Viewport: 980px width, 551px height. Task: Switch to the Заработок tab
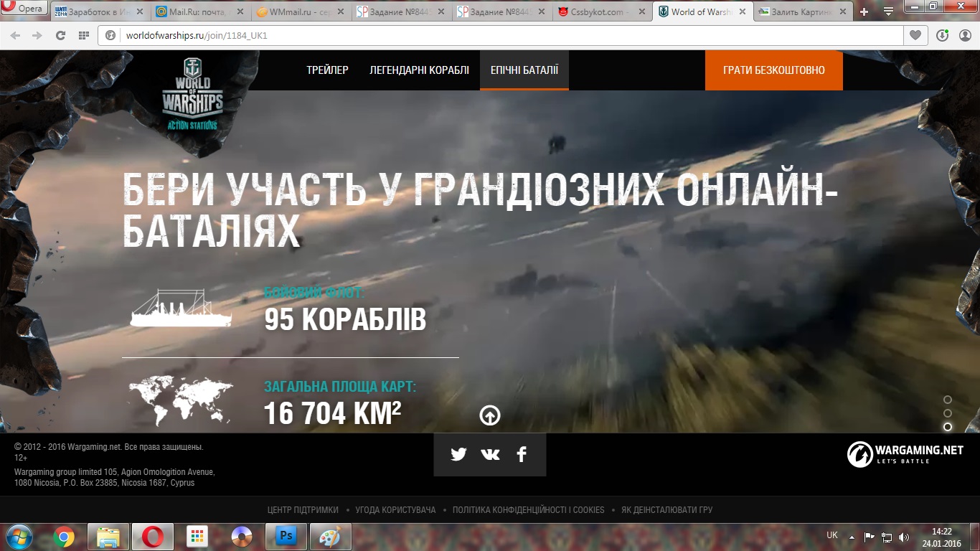[100, 12]
